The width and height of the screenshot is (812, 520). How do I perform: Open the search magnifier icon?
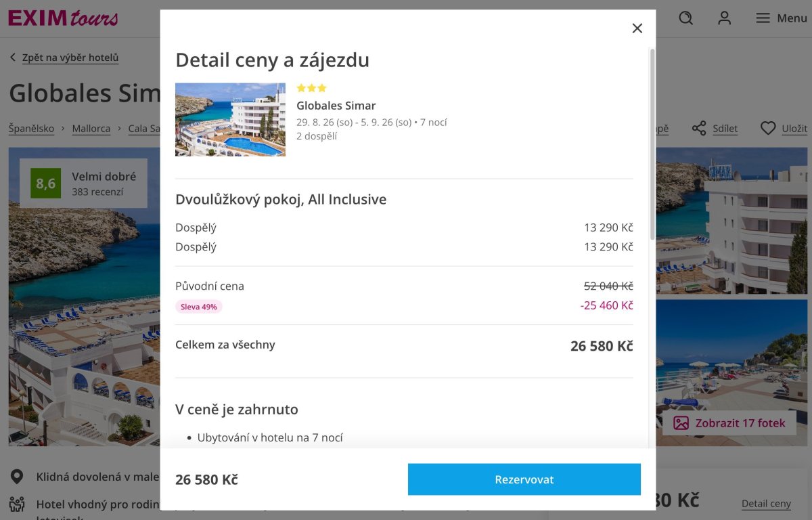[x=686, y=18]
